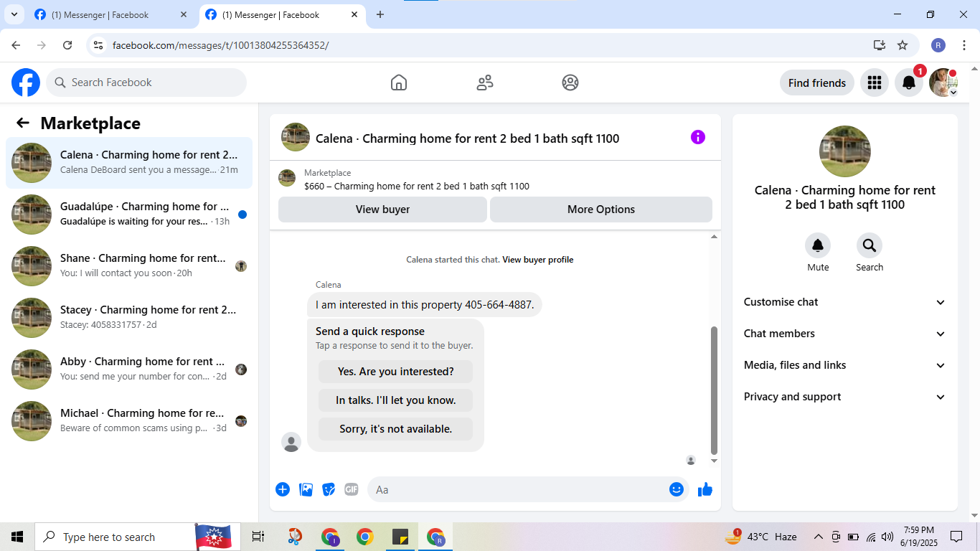Open the Home feed icon
The image size is (980, 551).
(x=399, y=83)
